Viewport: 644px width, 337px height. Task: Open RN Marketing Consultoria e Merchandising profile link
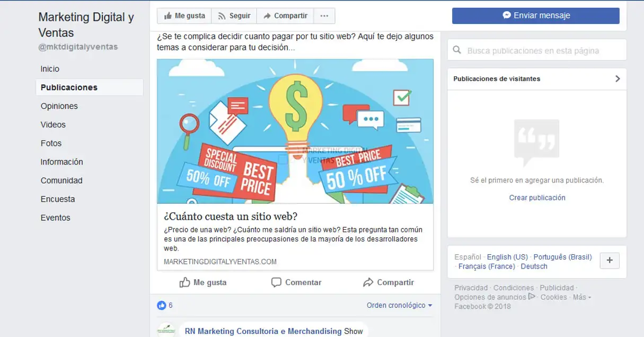263,331
